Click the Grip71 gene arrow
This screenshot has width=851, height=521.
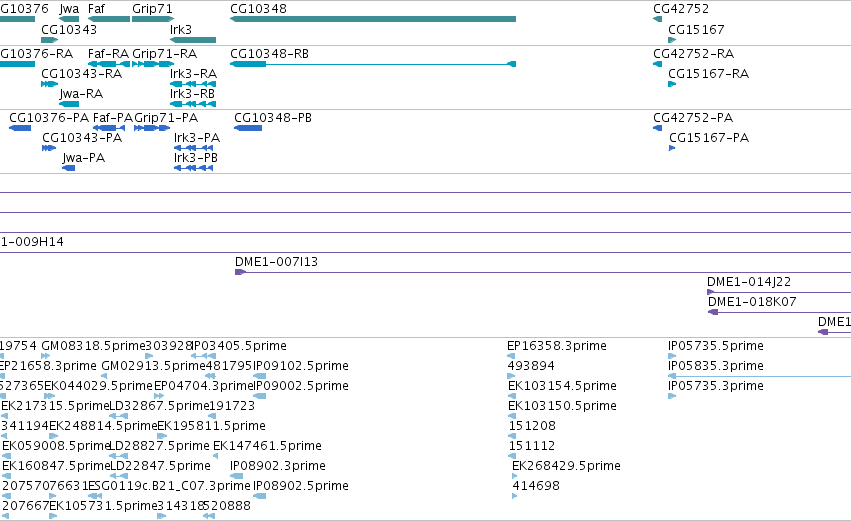(x=153, y=19)
